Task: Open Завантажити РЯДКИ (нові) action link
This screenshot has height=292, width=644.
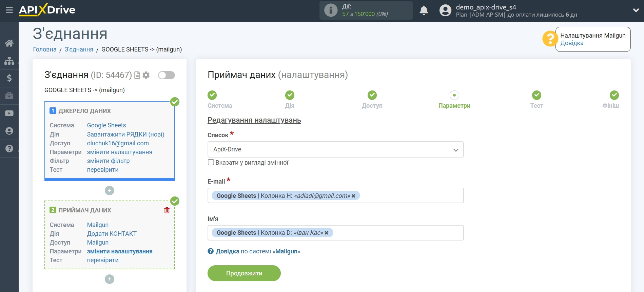Action: [125, 134]
